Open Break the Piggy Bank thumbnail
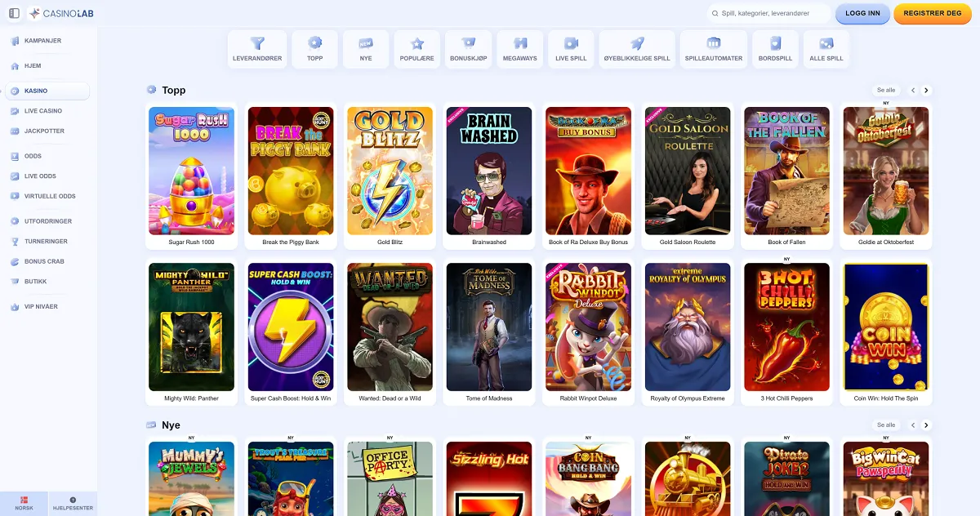Screen dimensions: 980x516 pos(291,171)
